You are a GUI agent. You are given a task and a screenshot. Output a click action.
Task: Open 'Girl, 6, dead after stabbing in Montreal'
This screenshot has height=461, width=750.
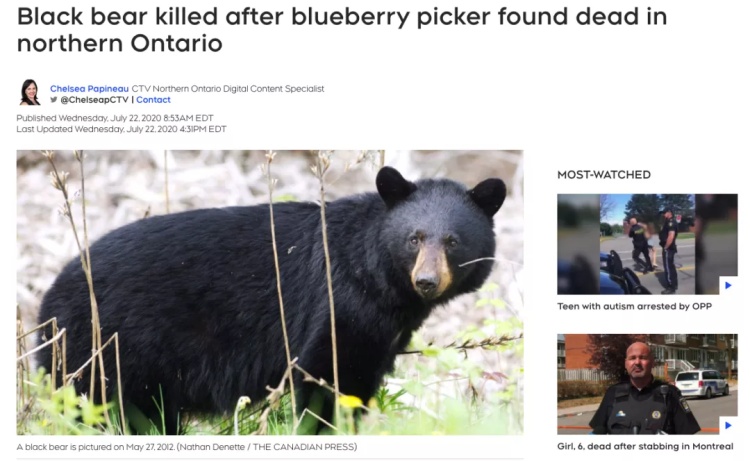645,447
